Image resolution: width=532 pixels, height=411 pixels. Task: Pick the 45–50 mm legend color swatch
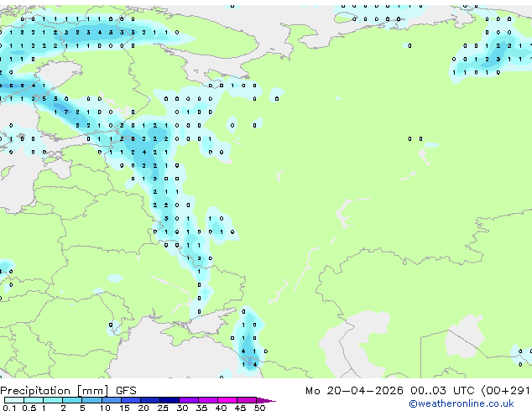pyautogui.click(x=247, y=400)
